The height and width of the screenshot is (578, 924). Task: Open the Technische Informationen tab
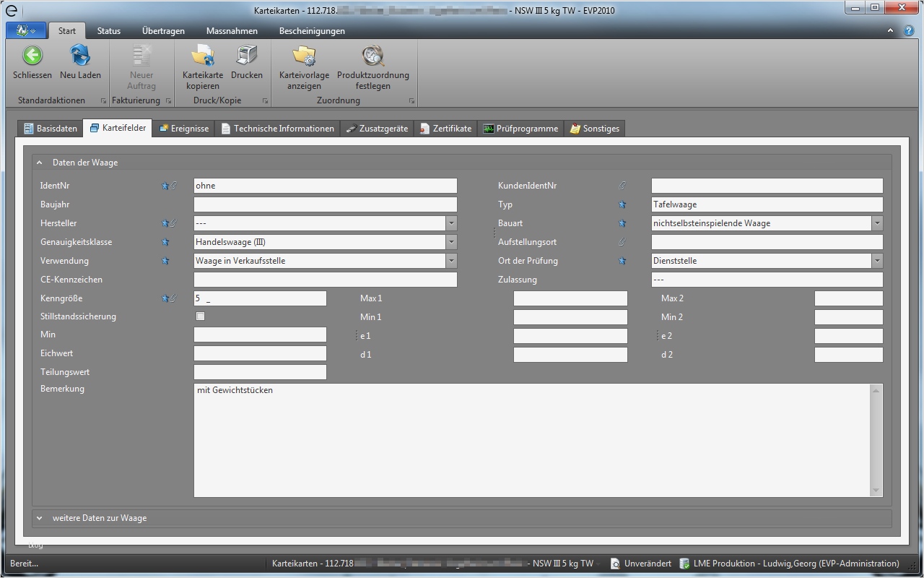coord(278,129)
